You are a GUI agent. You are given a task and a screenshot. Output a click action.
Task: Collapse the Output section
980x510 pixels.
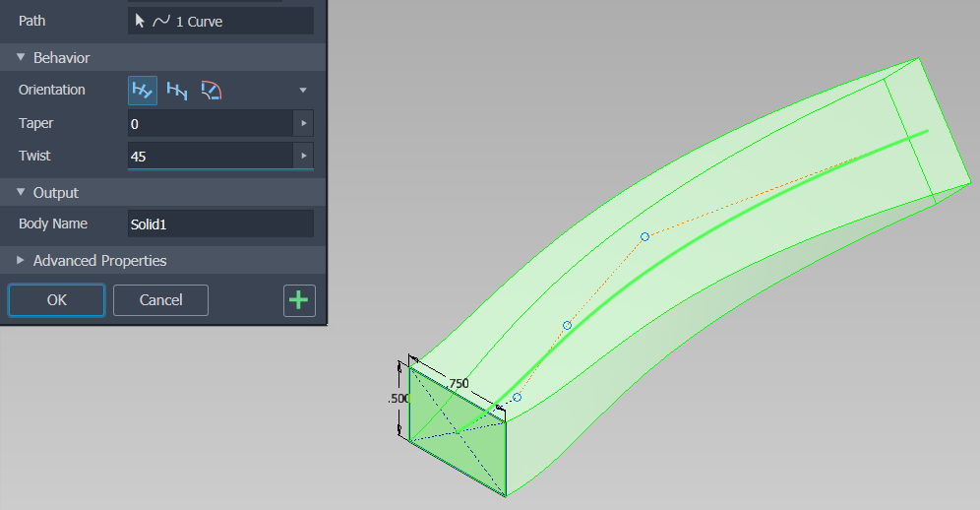tap(21, 192)
